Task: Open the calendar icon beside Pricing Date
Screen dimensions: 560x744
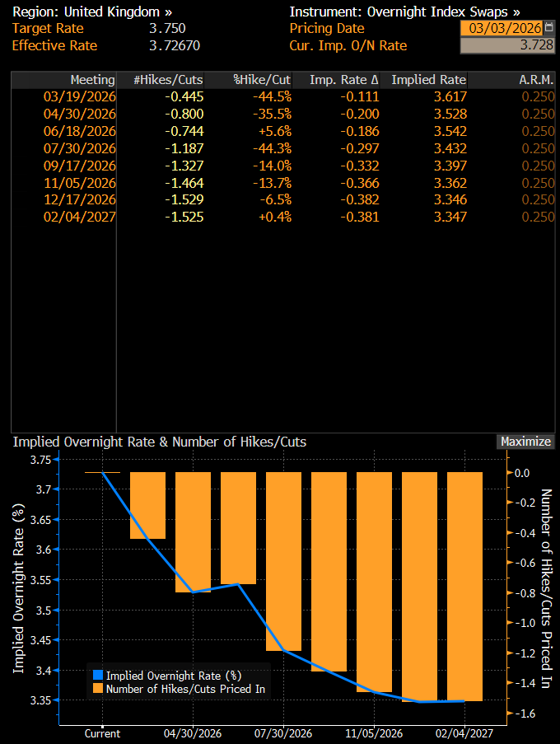Action: click(x=549, y=29)
